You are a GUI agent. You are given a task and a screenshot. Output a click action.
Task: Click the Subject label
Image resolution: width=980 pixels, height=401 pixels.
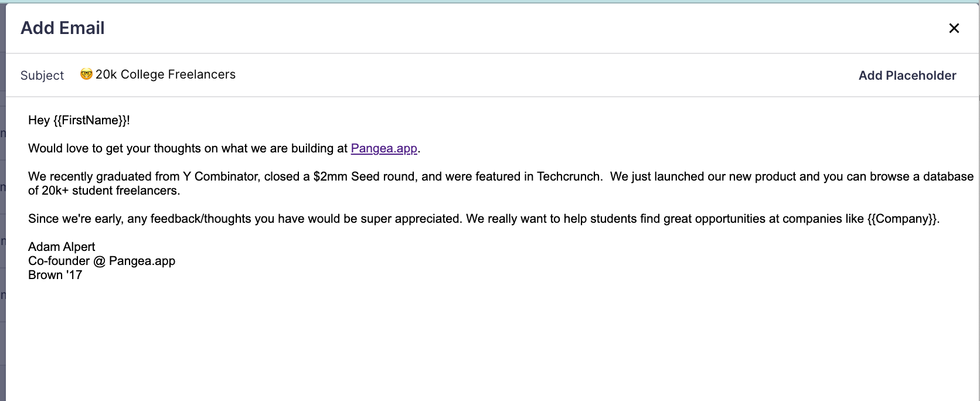pos(42,76)
